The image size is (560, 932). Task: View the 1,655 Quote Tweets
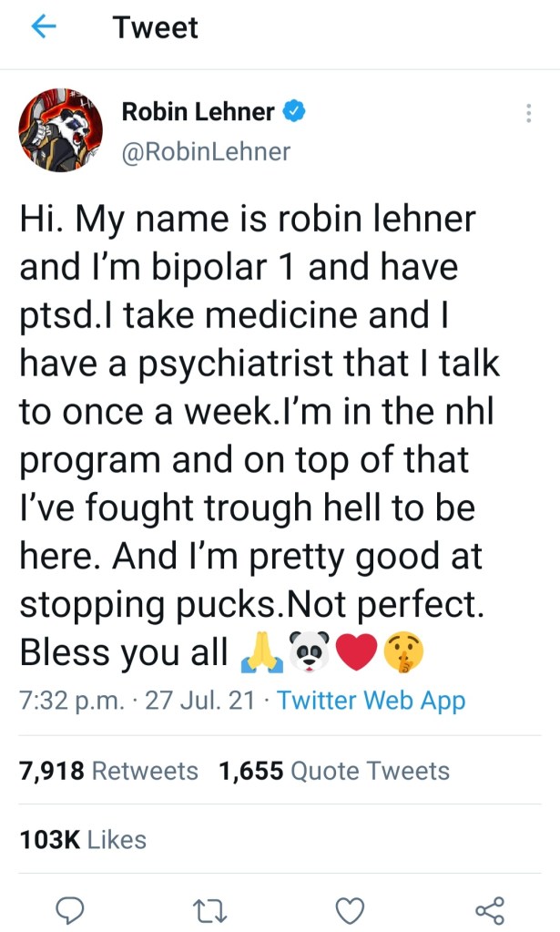pyautogui.click(x=334, y=771)
